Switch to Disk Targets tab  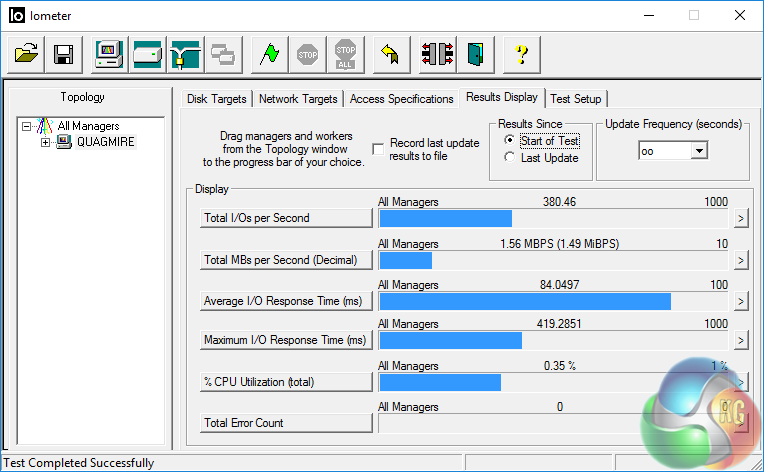click(x=216, y=99)
